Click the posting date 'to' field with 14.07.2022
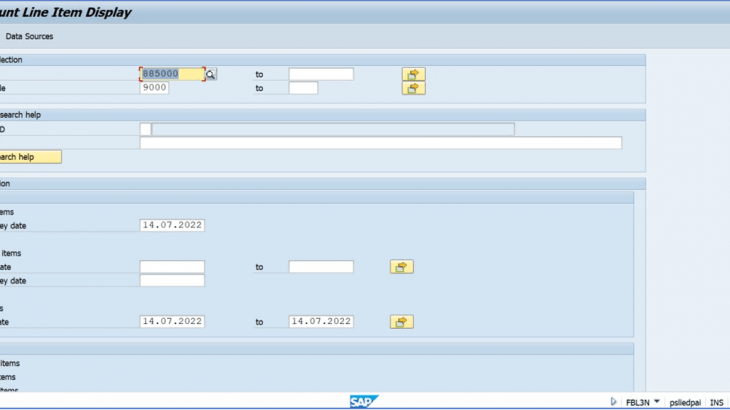Screen dimensions: 730x410 click(x=321, y=321)
